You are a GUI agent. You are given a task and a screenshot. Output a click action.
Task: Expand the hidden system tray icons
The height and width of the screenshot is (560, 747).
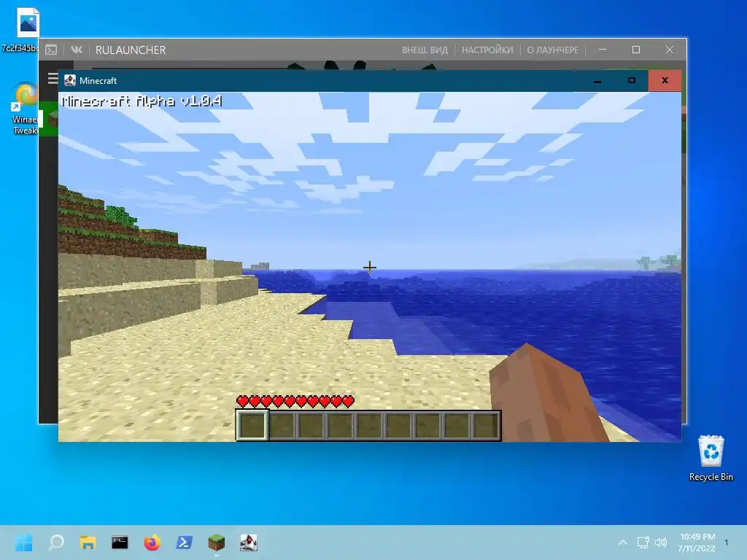coord(623,542)
